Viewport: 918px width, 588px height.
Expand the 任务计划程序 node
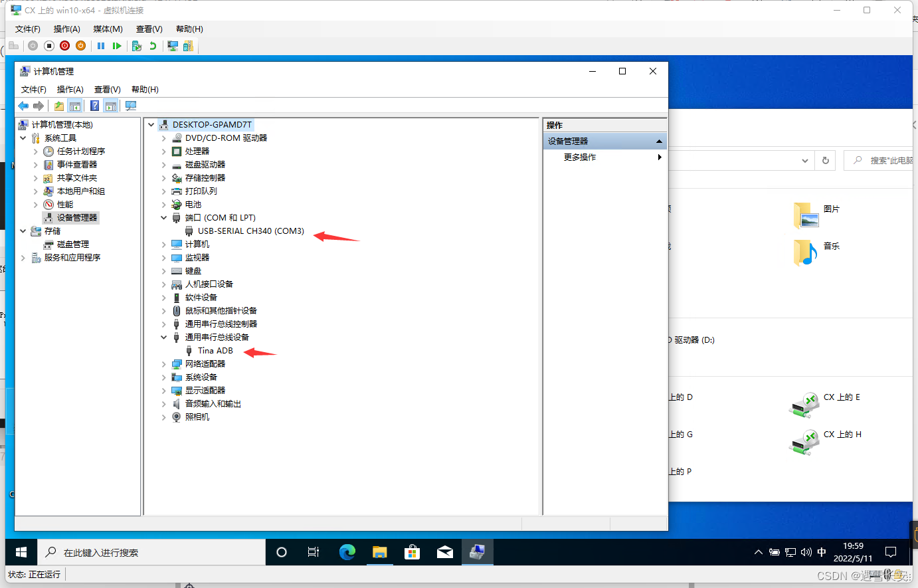(36, 151)
